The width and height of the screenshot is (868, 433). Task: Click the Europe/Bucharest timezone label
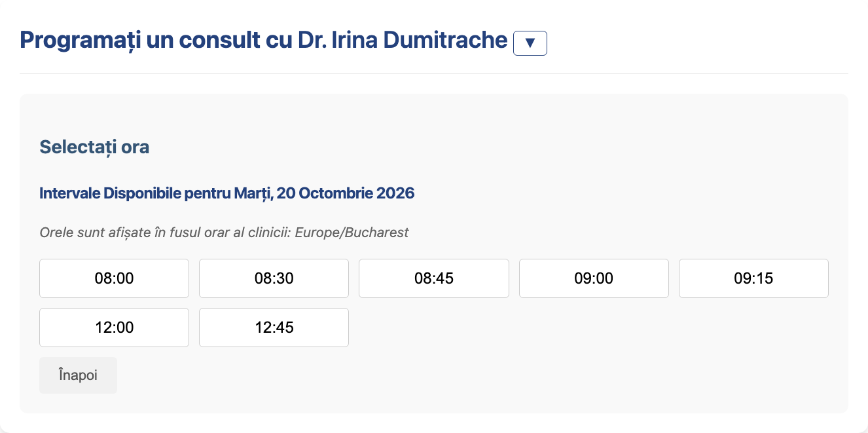coord(352,233)
